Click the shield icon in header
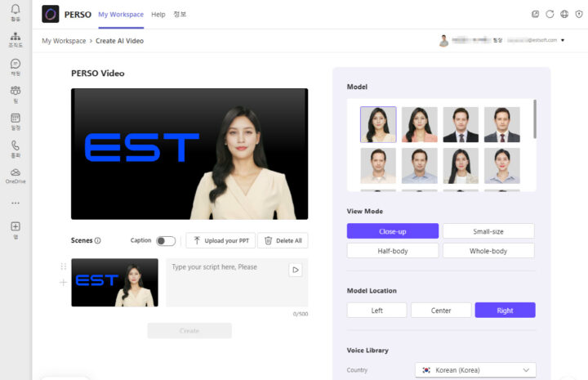 [x=579, y=14]
